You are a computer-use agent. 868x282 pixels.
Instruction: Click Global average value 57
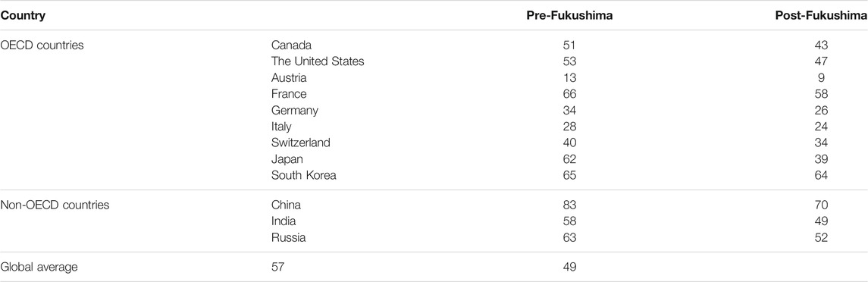coord(278,267)
